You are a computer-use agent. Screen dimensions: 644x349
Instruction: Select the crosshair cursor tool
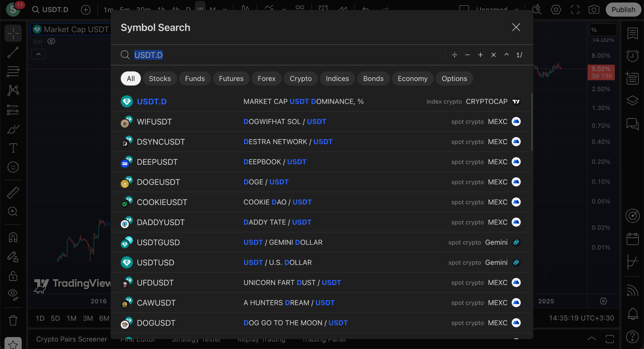pos(13,33)
